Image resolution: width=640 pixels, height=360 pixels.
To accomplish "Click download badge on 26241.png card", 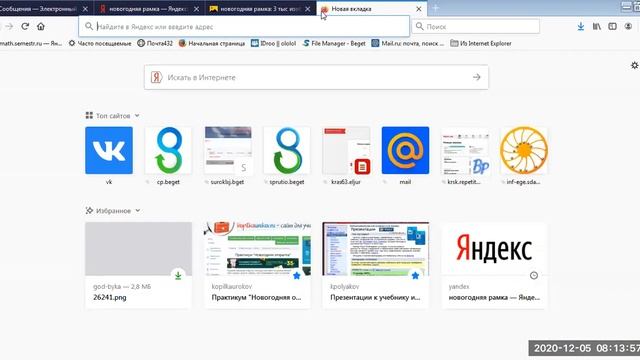I will coord(178,276).
